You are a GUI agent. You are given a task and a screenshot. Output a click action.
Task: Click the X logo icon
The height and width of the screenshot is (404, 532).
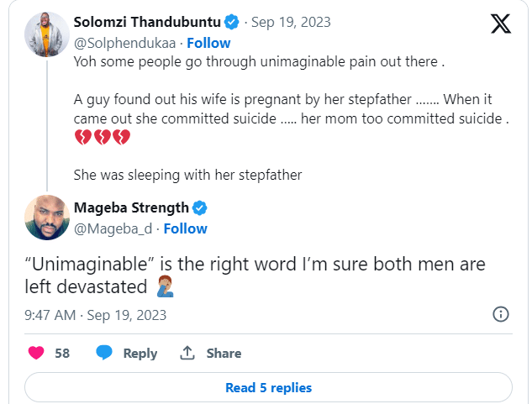click(x=500, y=24)
